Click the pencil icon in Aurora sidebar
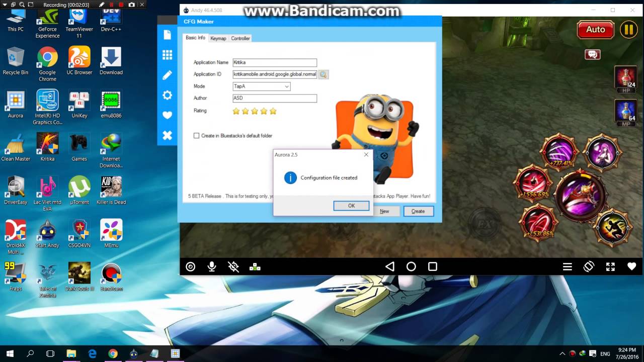Screen dimensions: 644x362 (167, 75)
